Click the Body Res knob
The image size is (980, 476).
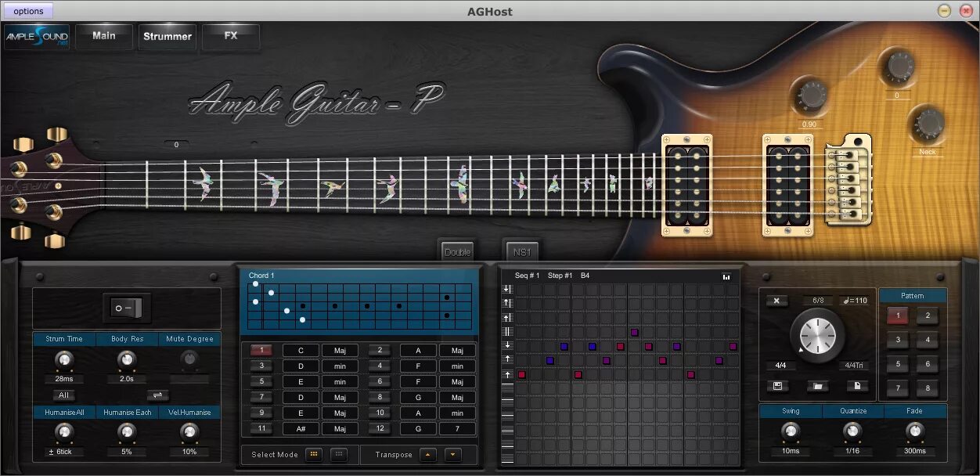click(126, 359)
